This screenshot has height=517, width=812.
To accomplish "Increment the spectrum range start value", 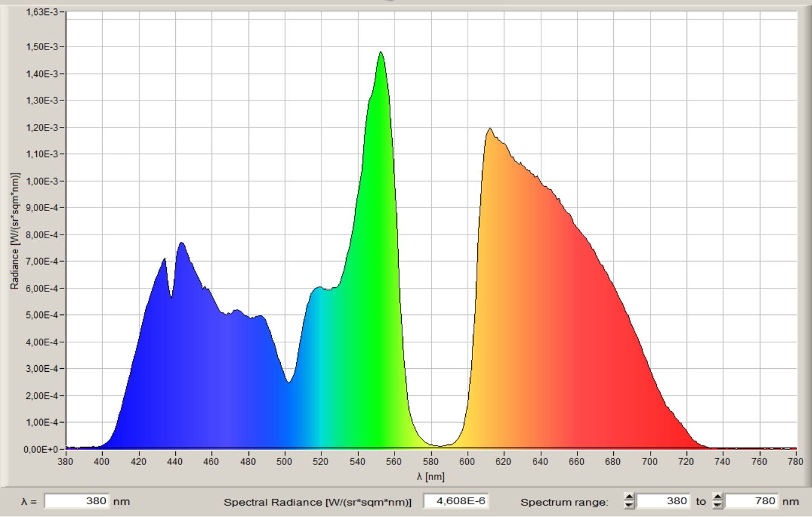I will click(x=629, y=497).
